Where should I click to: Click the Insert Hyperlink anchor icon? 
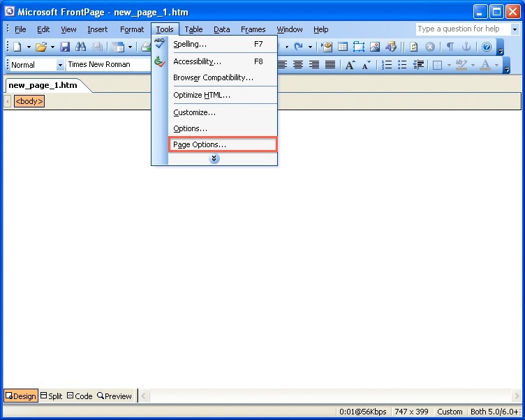click(x=466, y=47)
